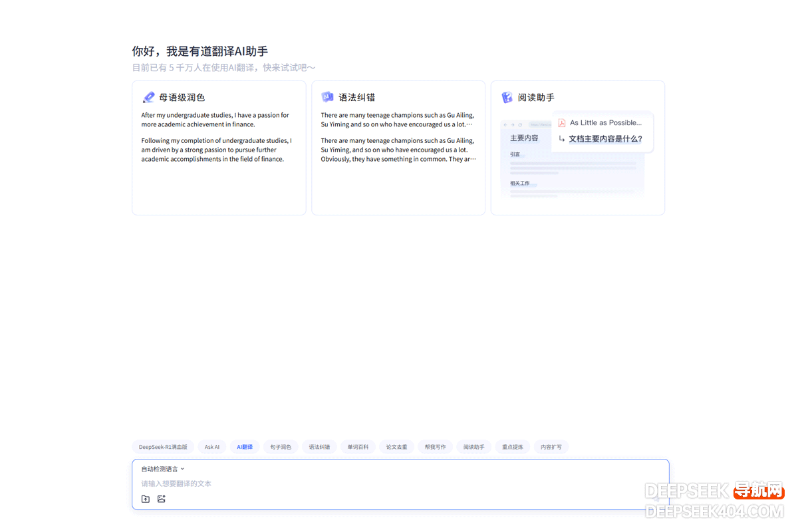Click 'After my undergraduate studies' sample text
Image resolution: width=798 pixels, height=532 pixels.
215,120
